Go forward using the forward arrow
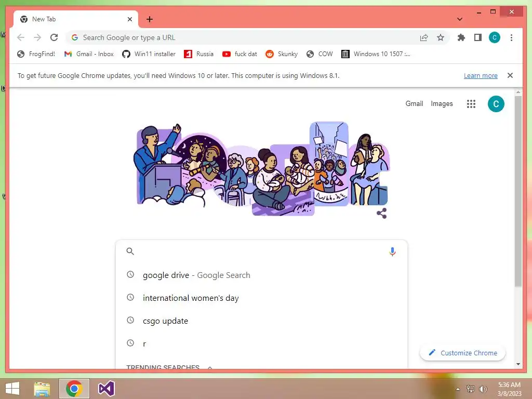532x399 pixels. coord(37,37)
